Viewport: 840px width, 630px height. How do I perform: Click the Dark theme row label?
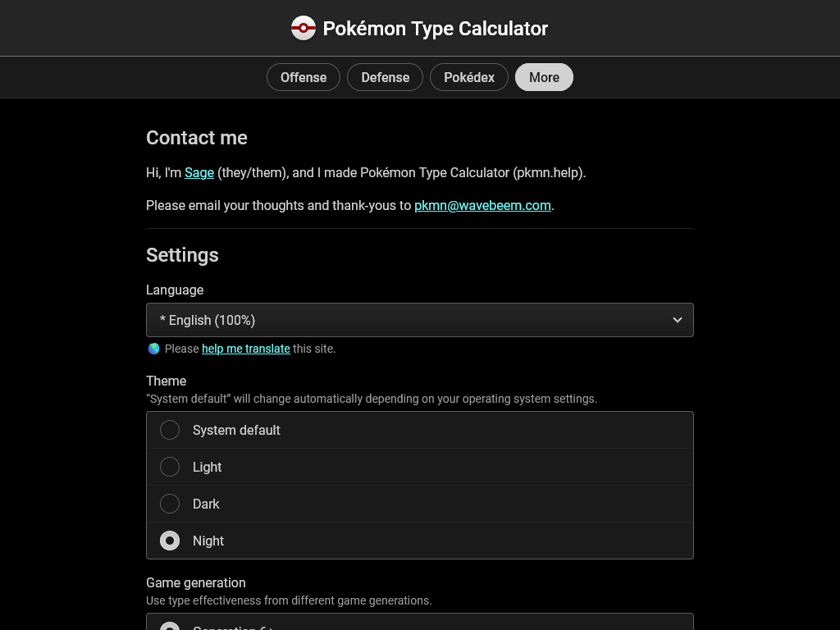click(x=206, y=504)
